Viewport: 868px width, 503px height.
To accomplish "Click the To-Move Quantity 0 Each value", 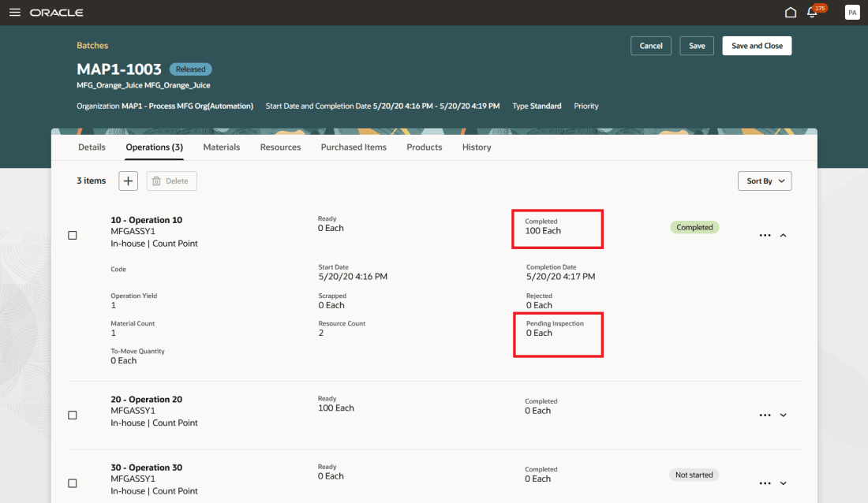I will click(x=123, y=361).
